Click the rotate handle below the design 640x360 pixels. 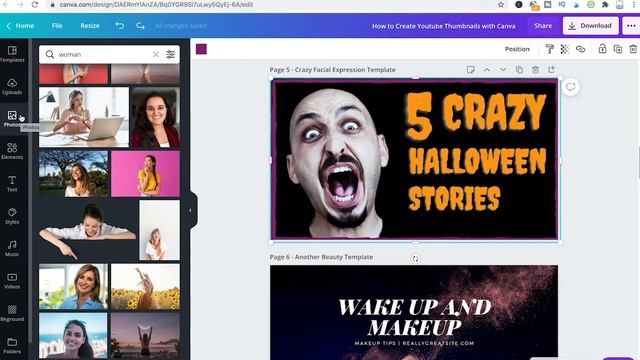coord(415,258)
